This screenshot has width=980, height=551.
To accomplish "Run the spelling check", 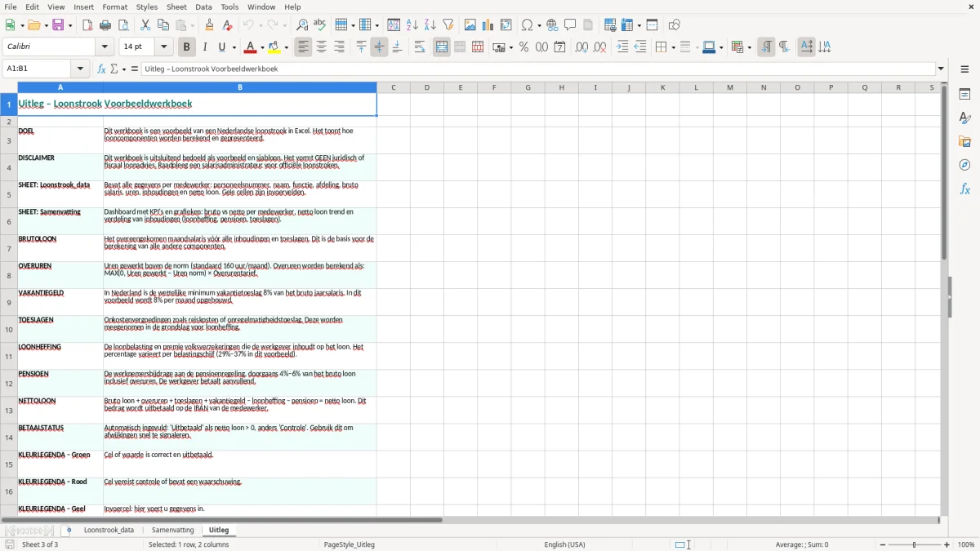I will (320, 25).
